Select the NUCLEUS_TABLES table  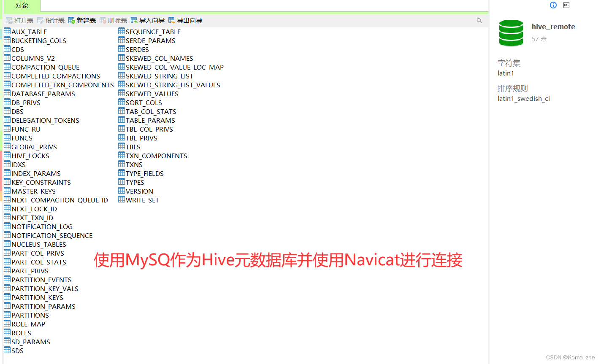tap(39, 244)
